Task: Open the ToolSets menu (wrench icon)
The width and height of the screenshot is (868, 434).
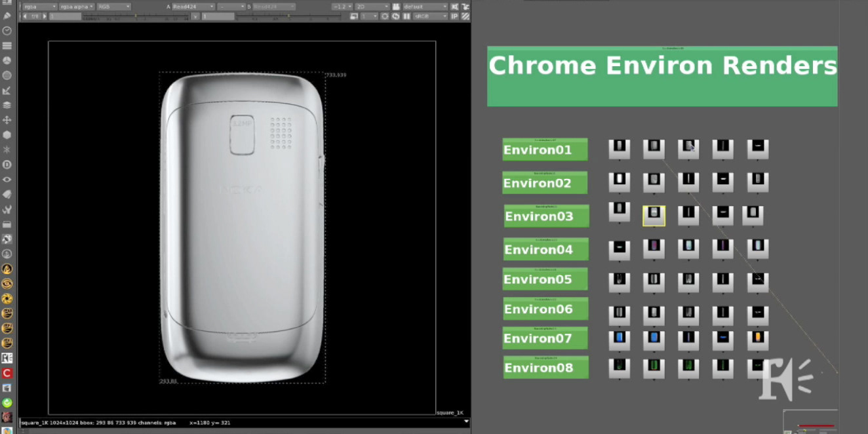Action: pos(7,210)
